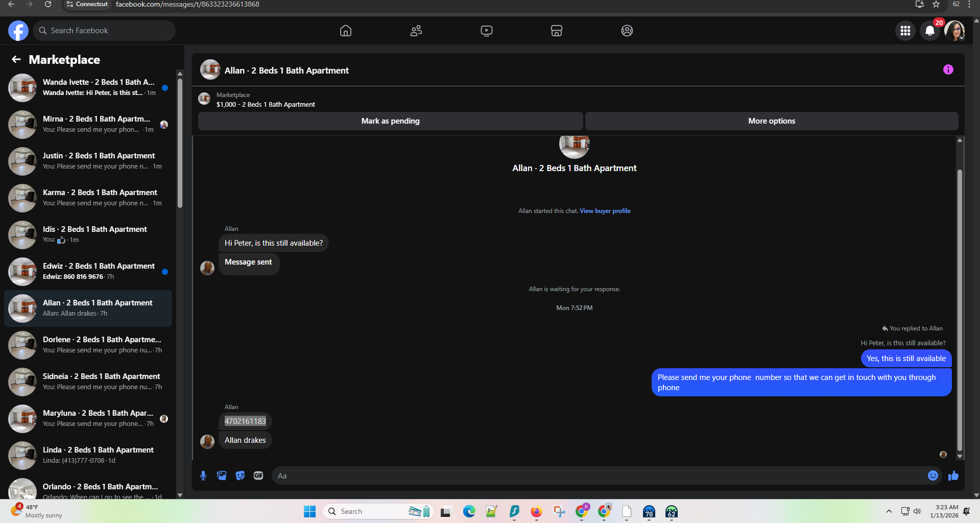980x523 pixels.
Task: Click the 'Message sent' bubble
Action: 249,264
